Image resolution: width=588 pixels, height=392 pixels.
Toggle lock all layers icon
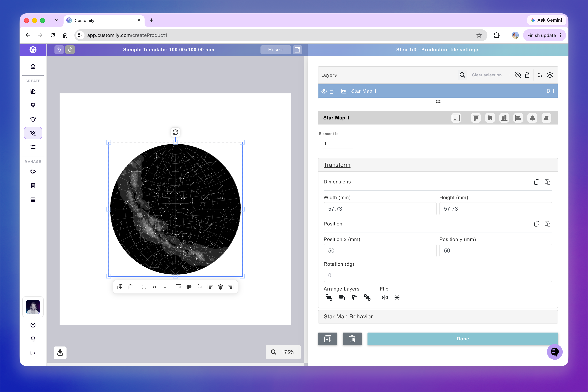click(x=527, y=75)
